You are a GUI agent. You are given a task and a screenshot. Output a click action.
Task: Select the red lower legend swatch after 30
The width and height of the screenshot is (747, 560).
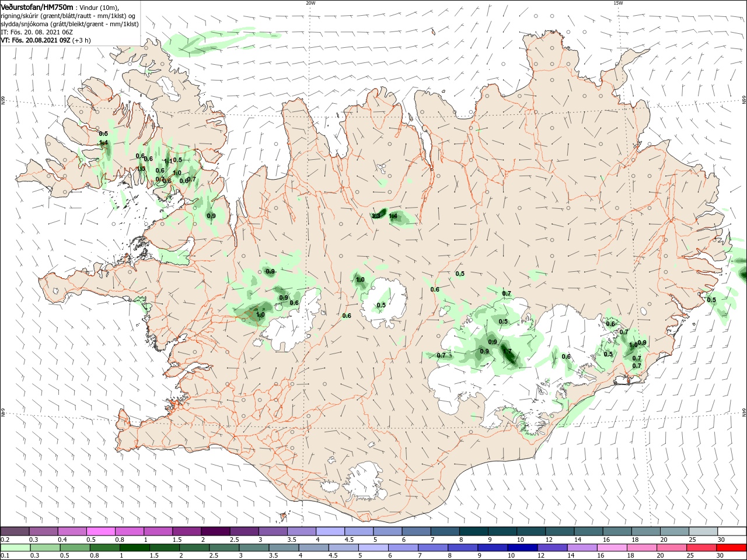coord(732,548)
